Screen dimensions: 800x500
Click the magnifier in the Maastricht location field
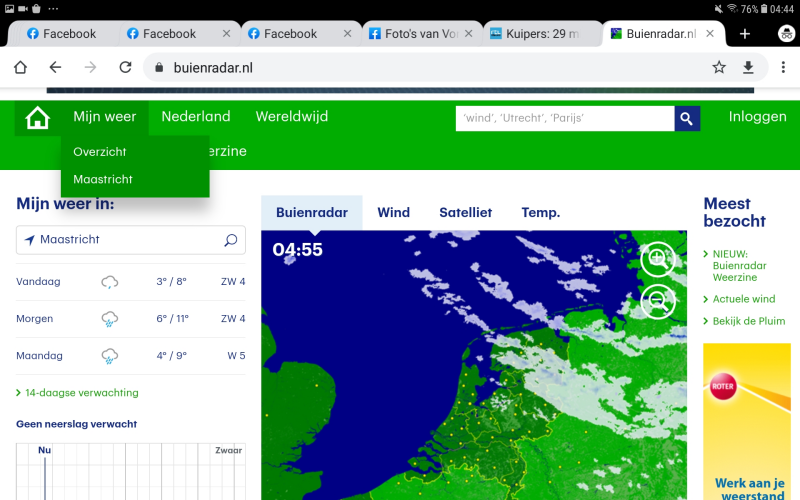[231, 240]
